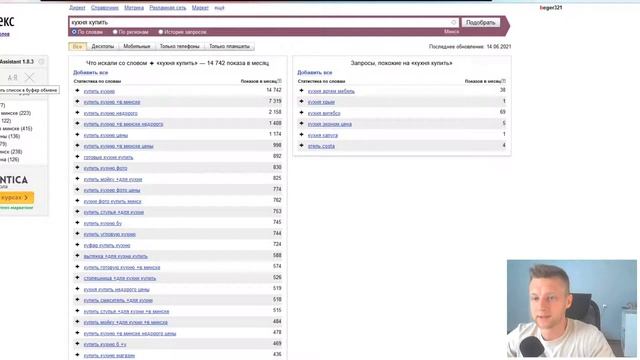Add the query with 830 impressions

pos(78,167)
